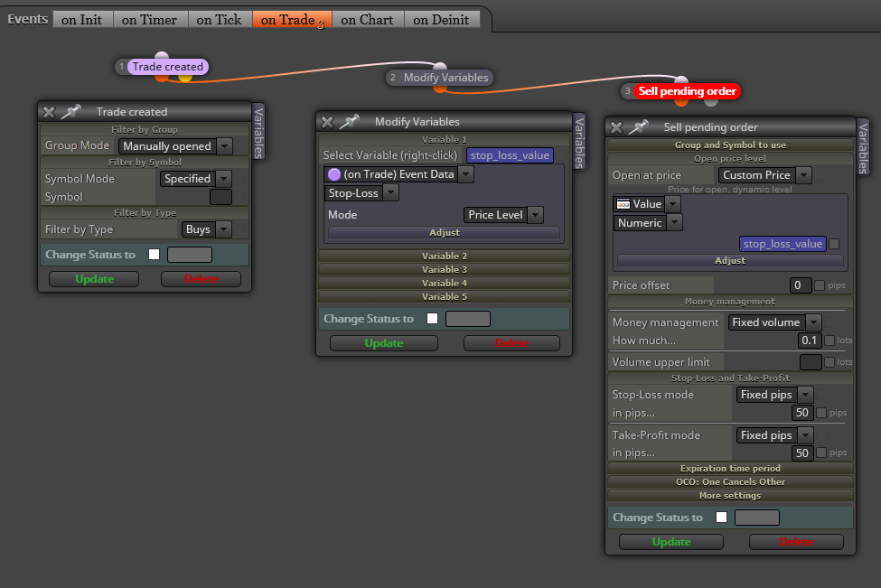Switch to the on Timer tab

[x=149, y=20]
